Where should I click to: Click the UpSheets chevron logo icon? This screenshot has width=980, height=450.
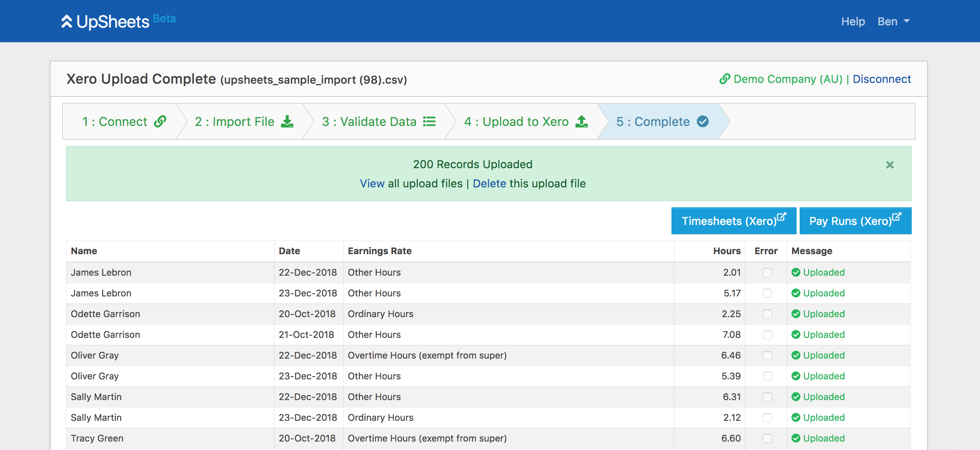coord(67,22)
